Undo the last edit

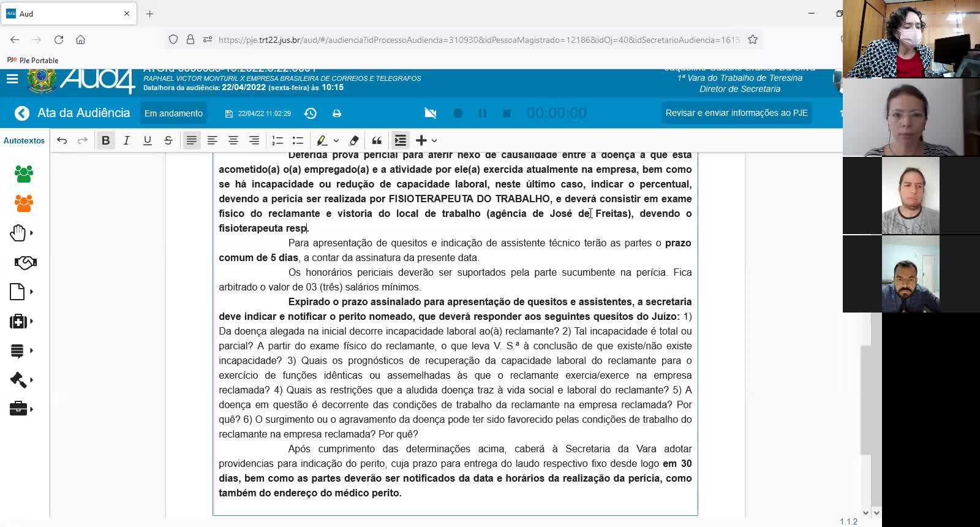(x=62, y=140)
